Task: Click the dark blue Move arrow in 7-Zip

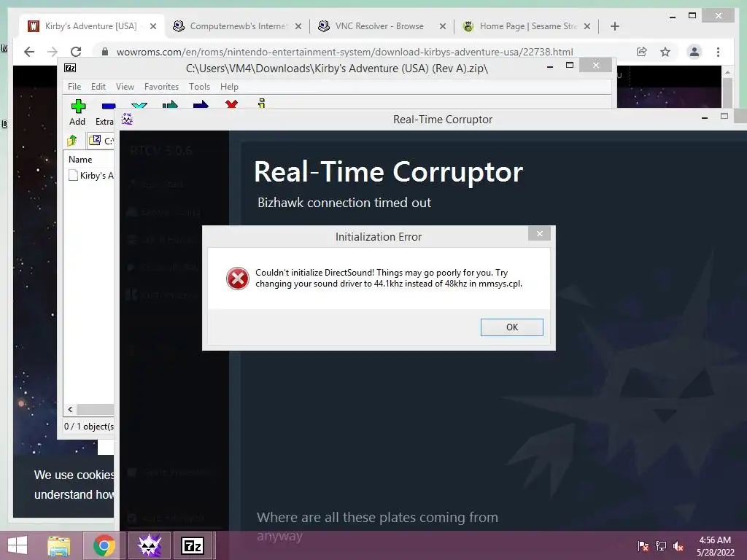Action: tap(201, 104)
